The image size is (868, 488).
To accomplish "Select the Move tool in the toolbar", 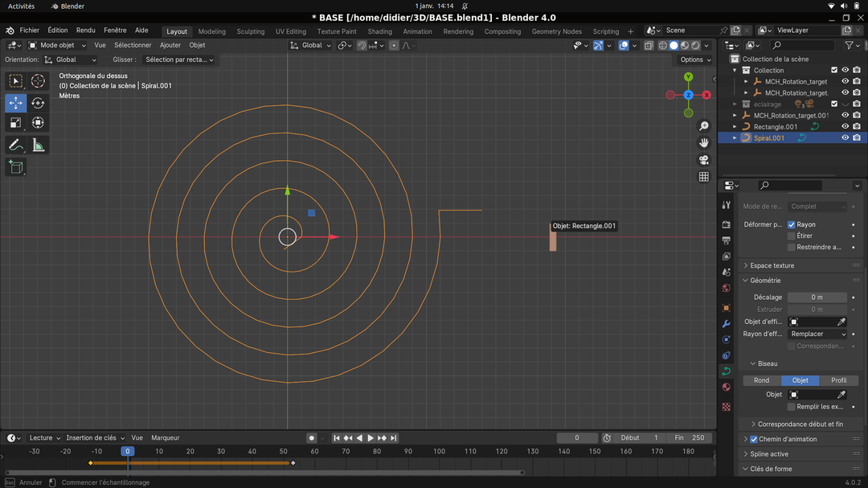I will [x=15, y=103].
